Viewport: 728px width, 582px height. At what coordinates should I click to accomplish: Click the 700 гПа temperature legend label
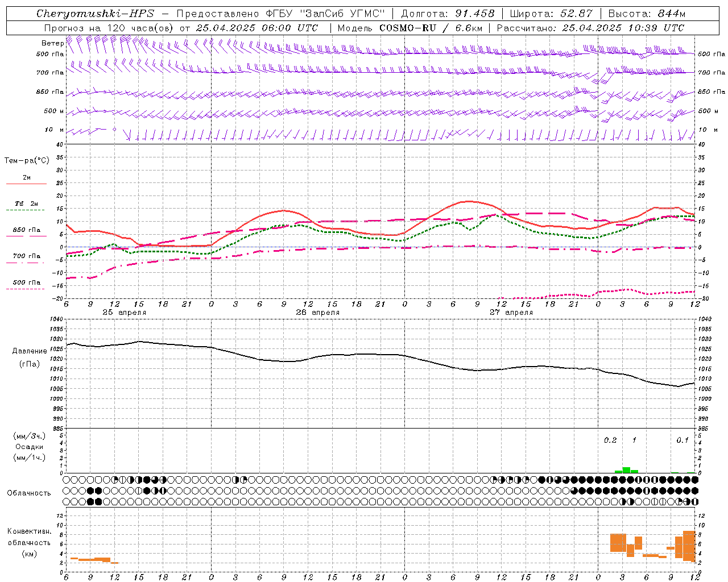(27, 256)
